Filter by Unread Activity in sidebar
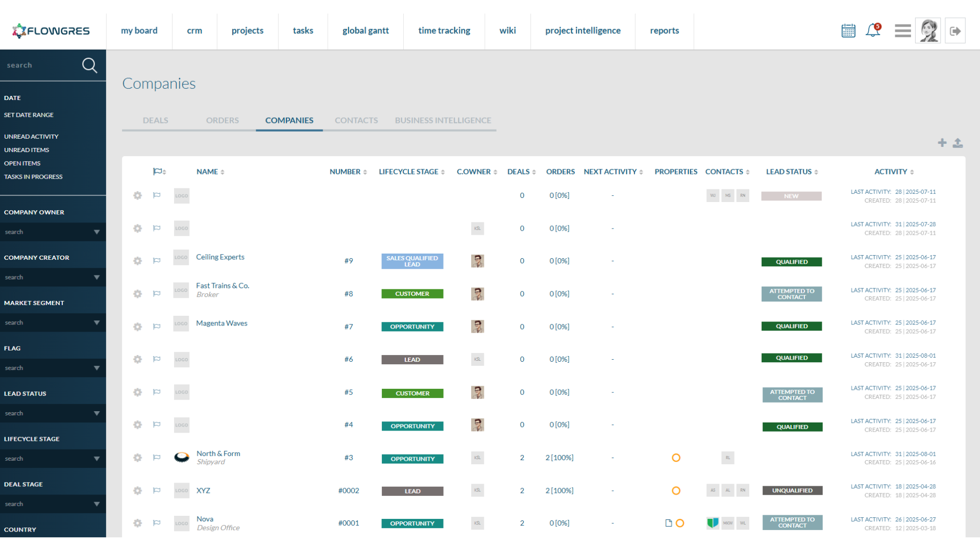This screenshot has width=980, height=551. pos(31,137)
